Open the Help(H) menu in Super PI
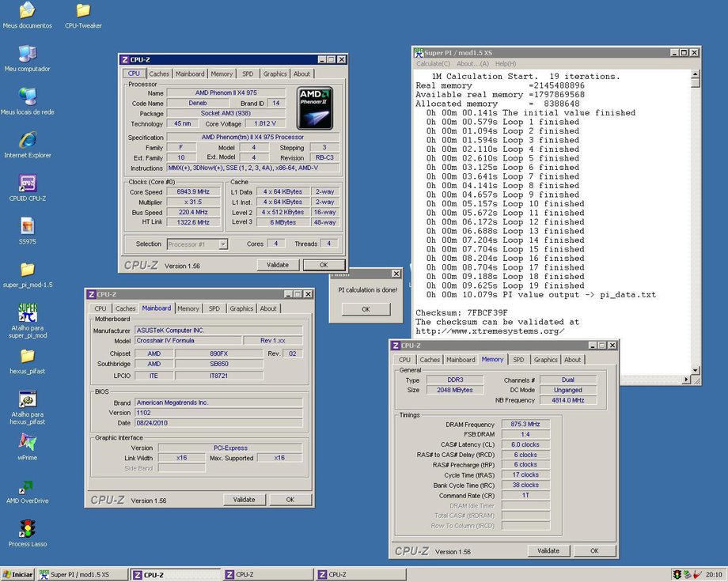This screenshot has height=582, width=728. pos(505,64)
